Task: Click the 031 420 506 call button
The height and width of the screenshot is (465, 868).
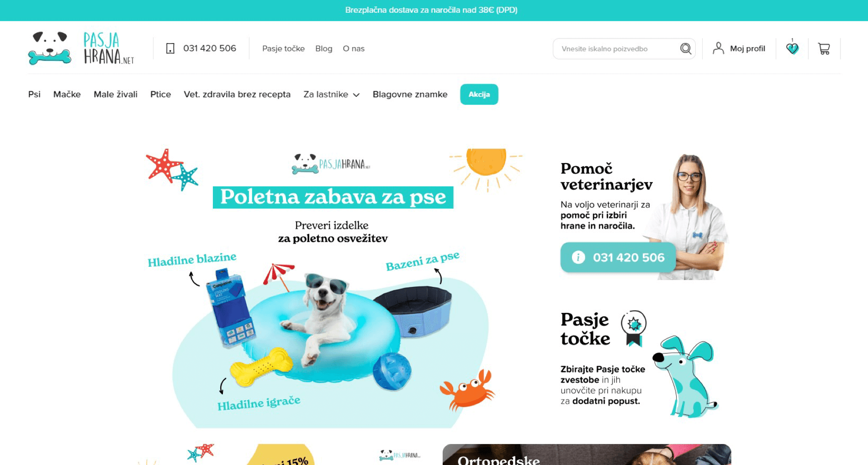Action: [618, 258]
